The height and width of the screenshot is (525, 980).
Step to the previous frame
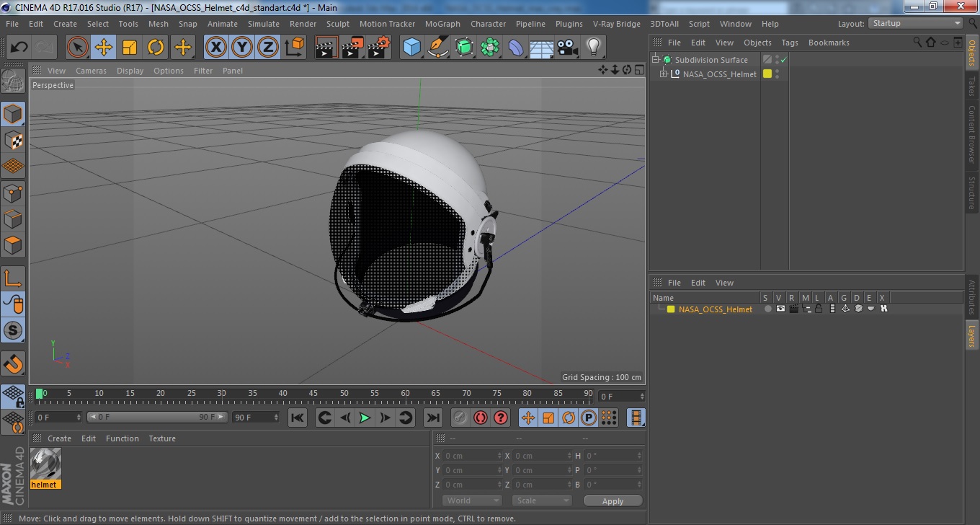345,418
